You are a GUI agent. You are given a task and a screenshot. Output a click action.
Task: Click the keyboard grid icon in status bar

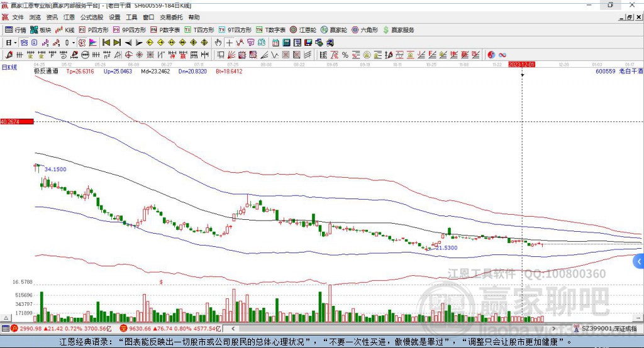click(x=5, y=329)
